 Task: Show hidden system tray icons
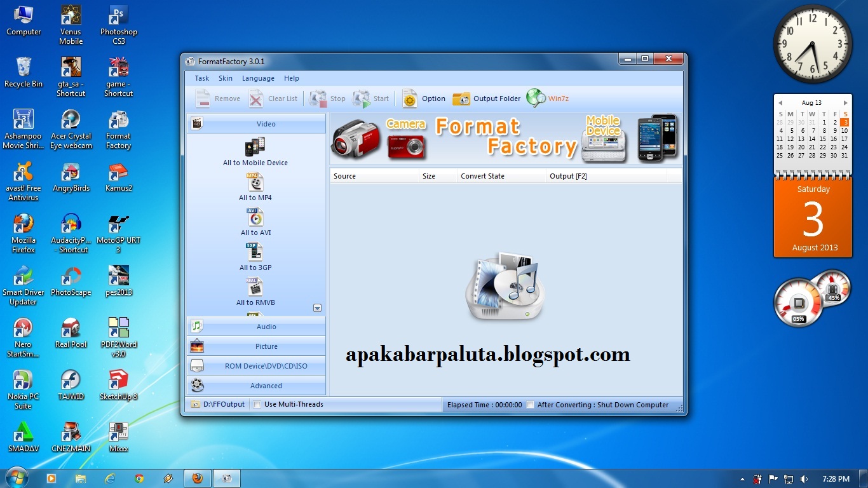coord(742,478)
